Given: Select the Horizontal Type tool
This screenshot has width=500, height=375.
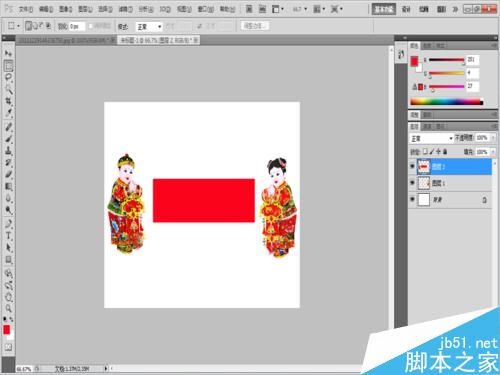Looking at the screenshot, I should [x=8, y=236].
